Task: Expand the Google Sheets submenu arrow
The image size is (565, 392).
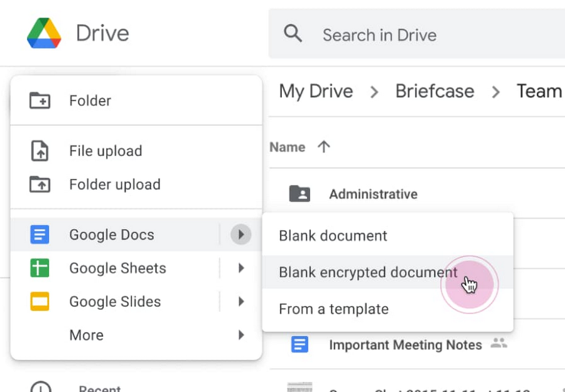Action: pyautogui.click(x=241, y=268)
